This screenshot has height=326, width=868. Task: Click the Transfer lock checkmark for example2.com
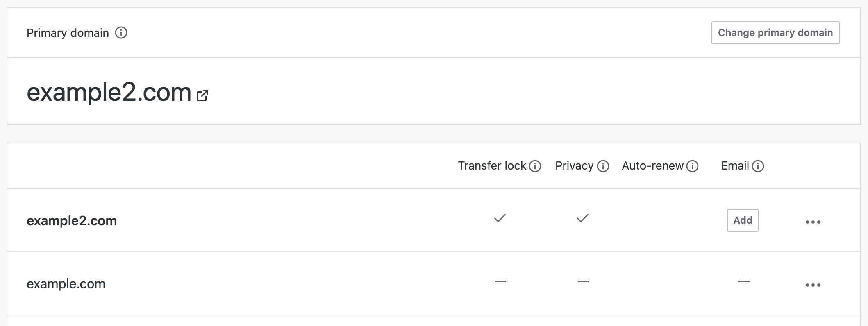coord(500,218)
